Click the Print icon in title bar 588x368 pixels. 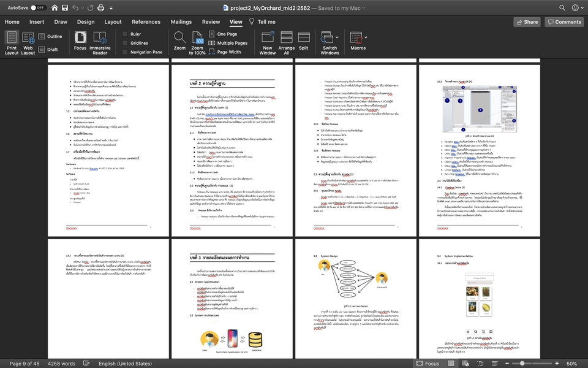[x=102, y=8]
